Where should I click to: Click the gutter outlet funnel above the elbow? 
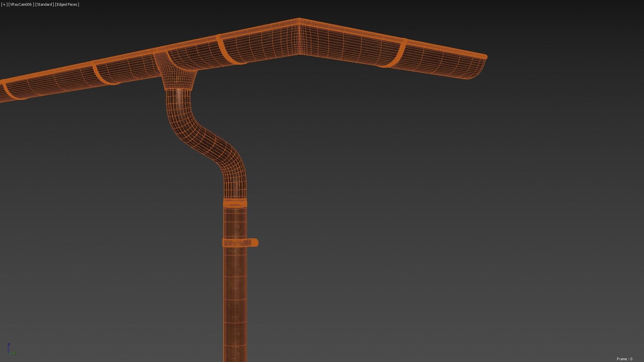coord(179,80)
